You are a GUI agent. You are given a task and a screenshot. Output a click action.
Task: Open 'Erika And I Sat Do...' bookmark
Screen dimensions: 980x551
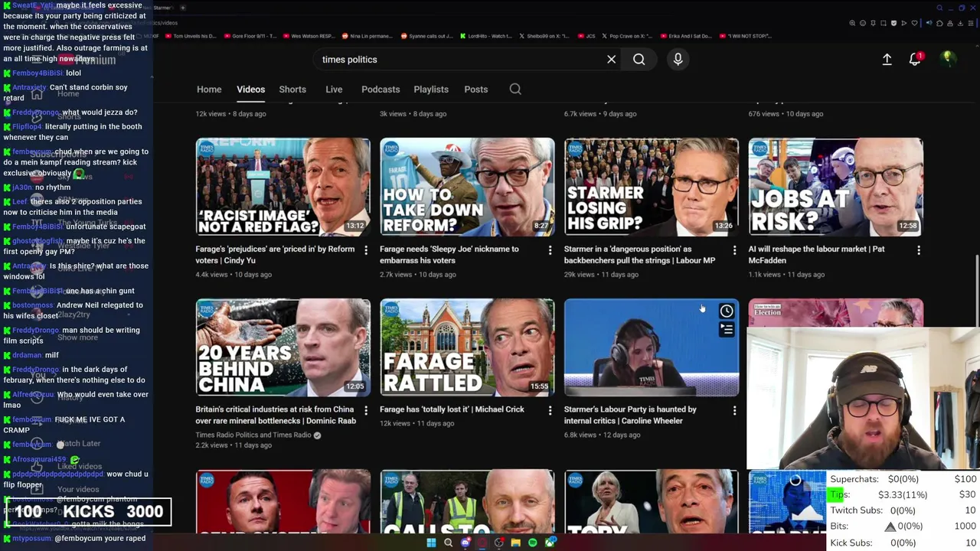click(x=686, y=36)
